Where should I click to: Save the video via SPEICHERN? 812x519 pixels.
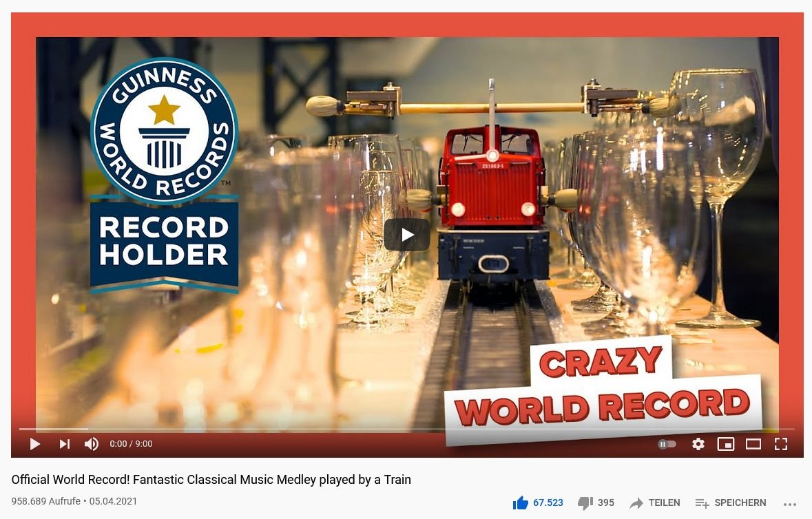click(731, 502)
